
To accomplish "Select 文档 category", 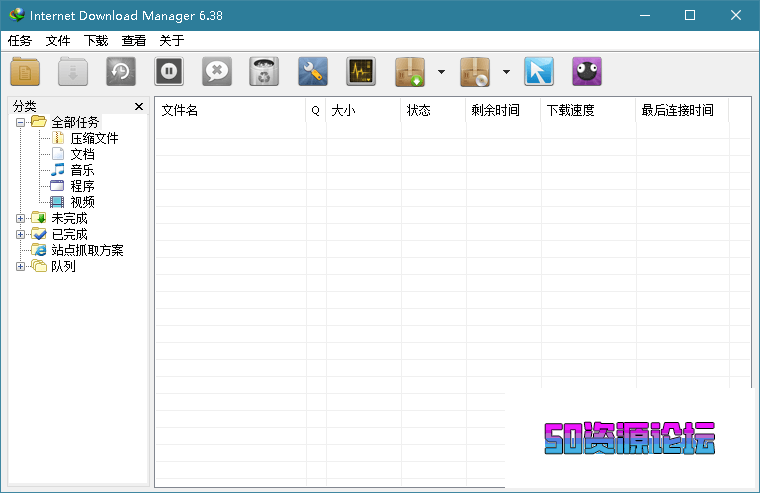I will [x=82, y=154].
